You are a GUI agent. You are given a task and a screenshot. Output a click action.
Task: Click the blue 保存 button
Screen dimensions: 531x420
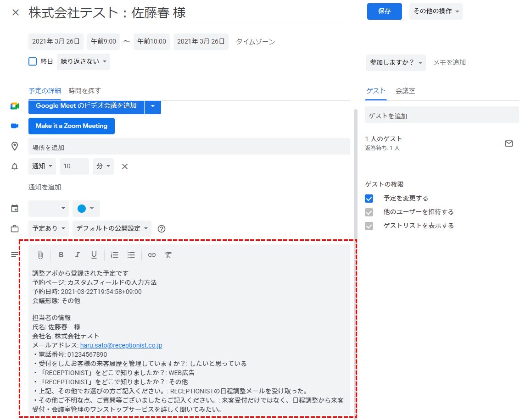point(384,11)
